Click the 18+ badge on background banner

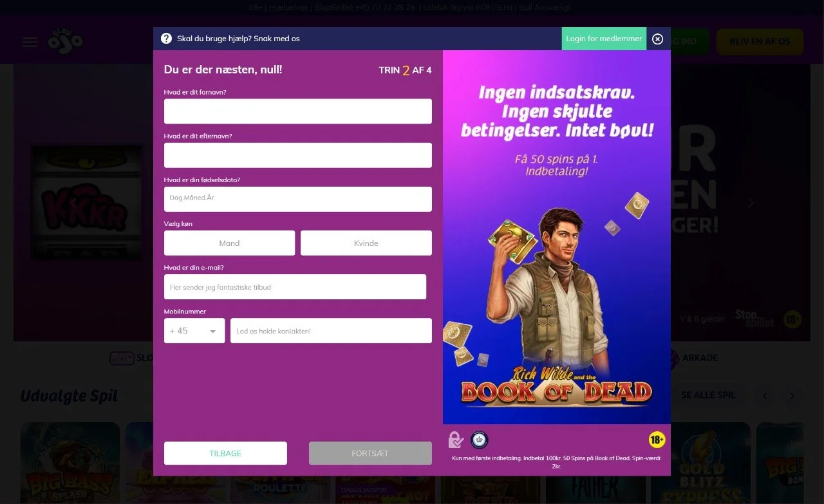pos(792,319)
